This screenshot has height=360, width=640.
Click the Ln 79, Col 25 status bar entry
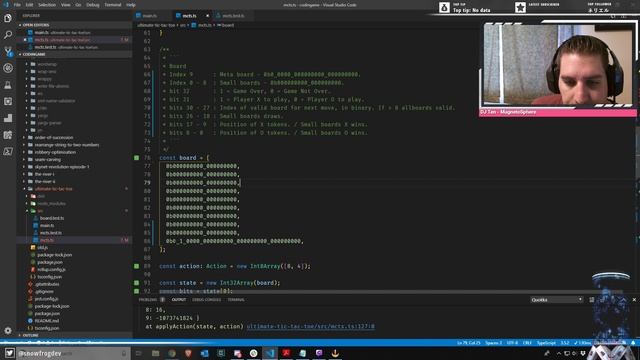click(x=469, y=343)
